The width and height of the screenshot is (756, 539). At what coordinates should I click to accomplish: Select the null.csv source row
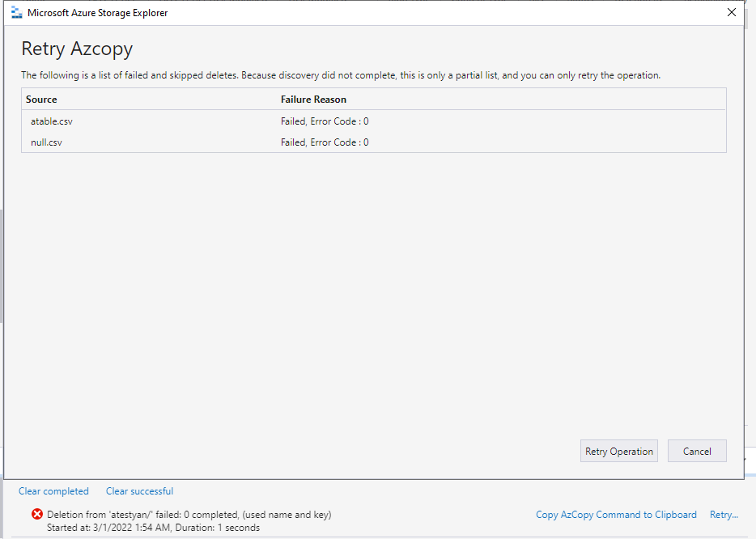(x=374, y=142)
